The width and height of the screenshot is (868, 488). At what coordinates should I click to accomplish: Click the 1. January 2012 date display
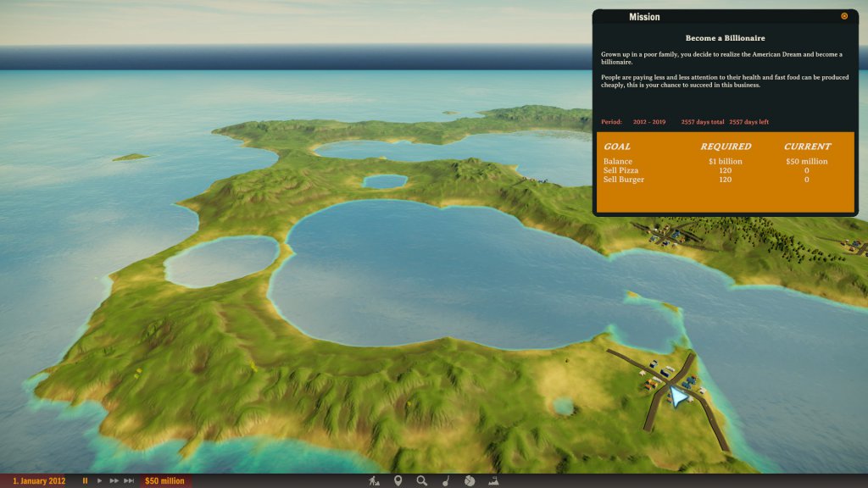point(39,481)
